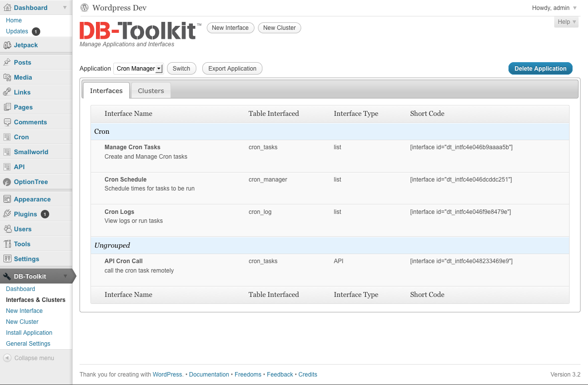The height and width of the screenshot is (385, 588).
Task: Click the Collapse menu arrow icon
Action: [7, 358]
